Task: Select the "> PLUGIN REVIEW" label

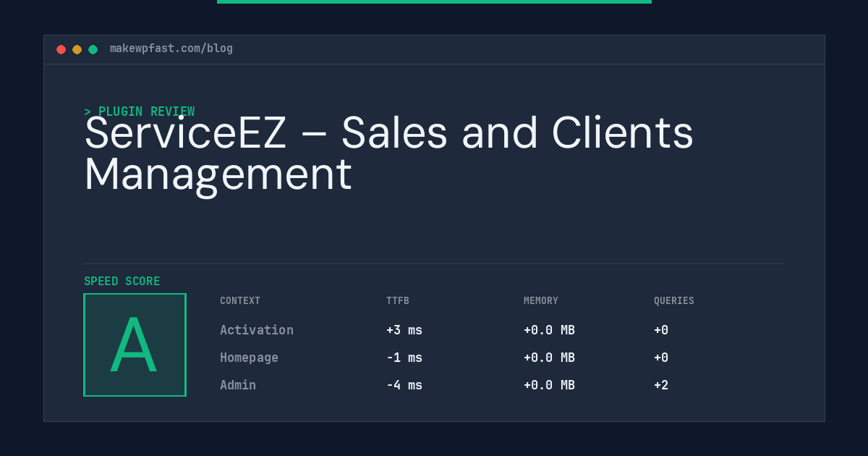Action: coord(139,111)
